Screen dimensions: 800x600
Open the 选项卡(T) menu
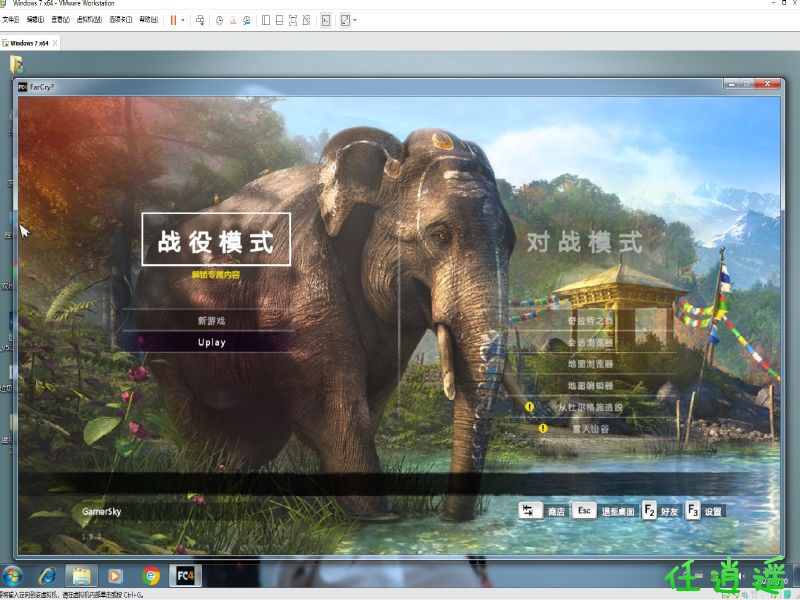(120, 20)
